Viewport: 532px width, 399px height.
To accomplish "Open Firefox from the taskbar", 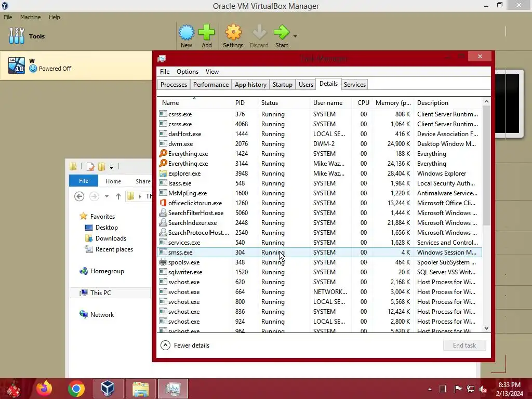I will 44,389.
